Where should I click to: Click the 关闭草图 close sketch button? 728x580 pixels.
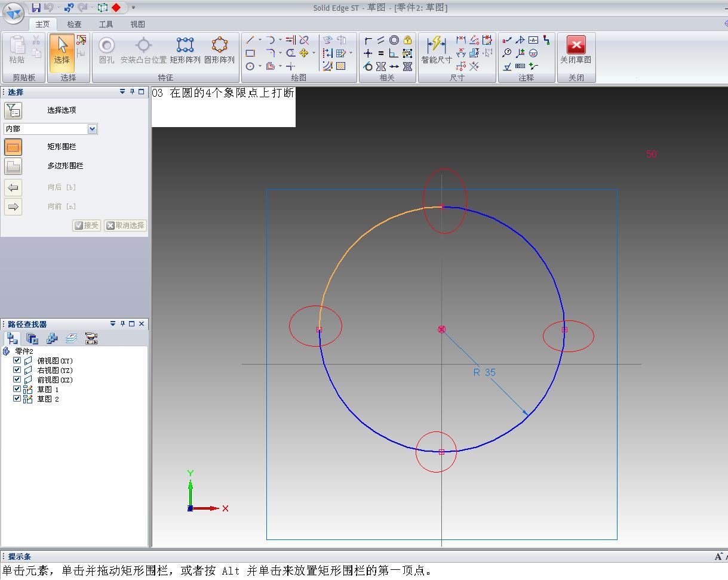pos(576,50)
